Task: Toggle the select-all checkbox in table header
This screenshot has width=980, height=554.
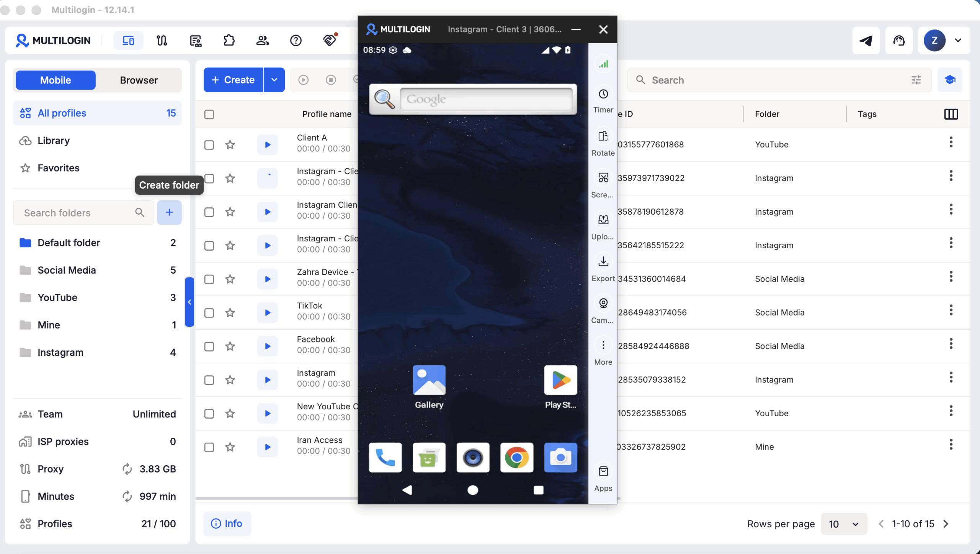Action: pyautogui.click(x=209, y=114)
